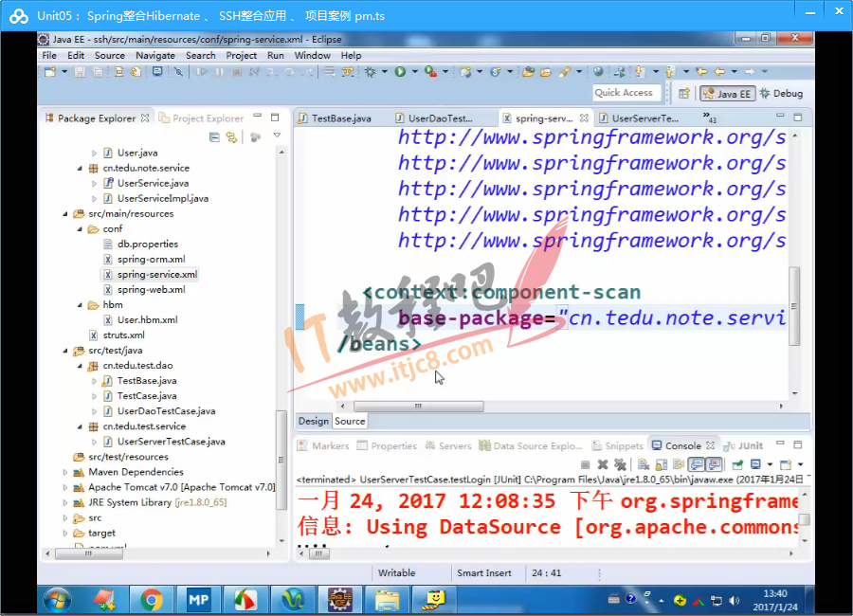The width and height of the screenshot is (853, 616).
Task: Open the Web Browser globe icon
Action: click(x=598, y=71)
